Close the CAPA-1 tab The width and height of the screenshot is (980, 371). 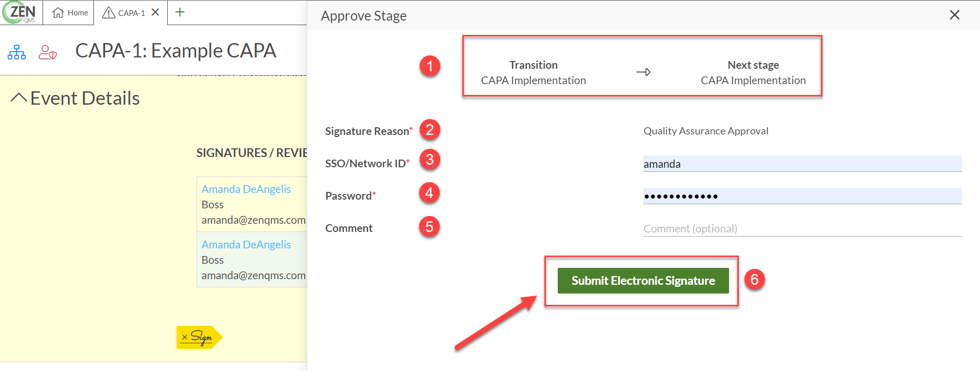pos(155,13)
